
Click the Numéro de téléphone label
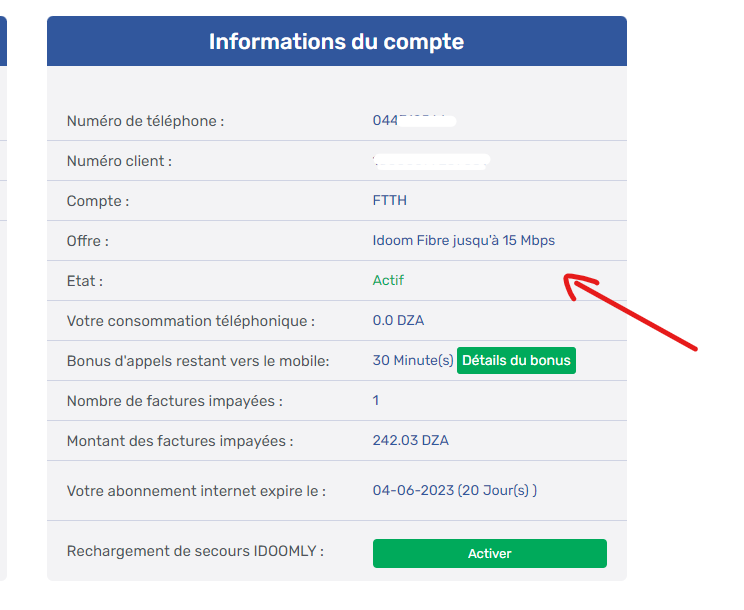click(145, 121)
